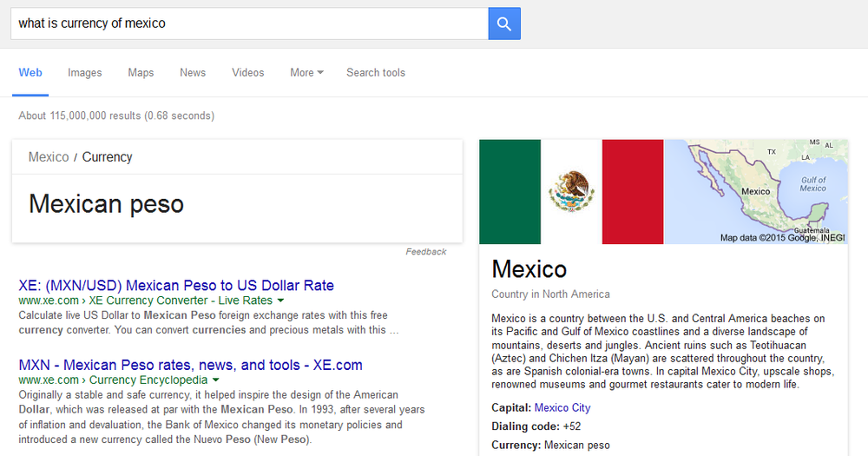868x456 pixels.
Task: Open the Maps tab
Action: (x=141, y=73)
